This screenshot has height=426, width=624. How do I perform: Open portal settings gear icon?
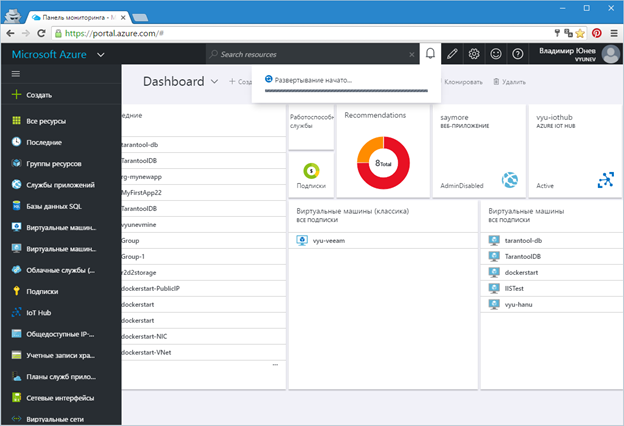(474, 54)
